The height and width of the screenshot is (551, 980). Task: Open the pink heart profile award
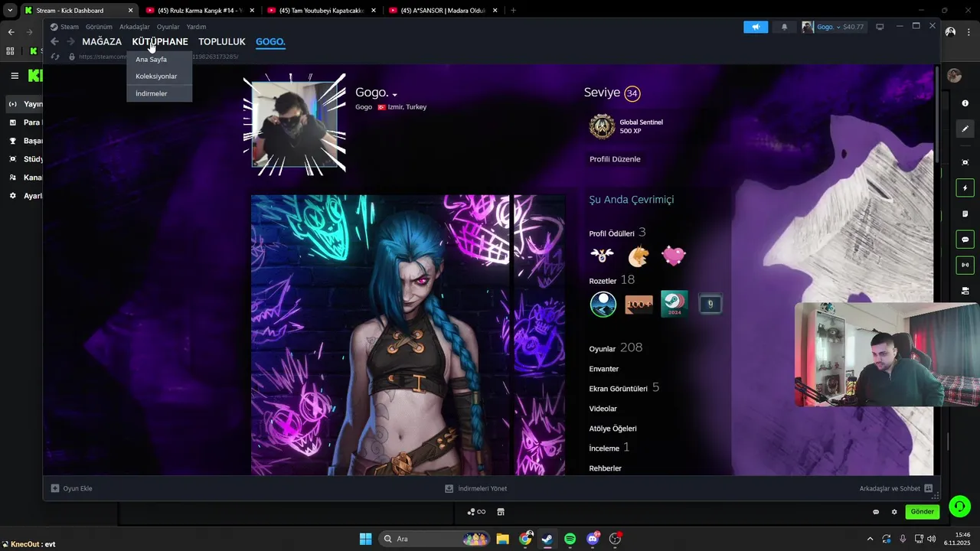(x=674, y=256)
